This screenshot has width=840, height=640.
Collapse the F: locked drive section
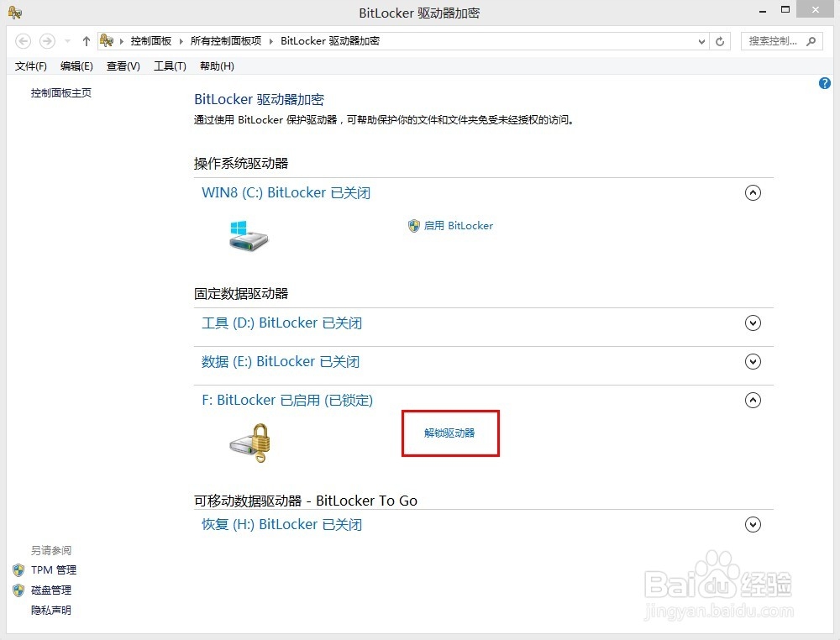pos(753,400)
